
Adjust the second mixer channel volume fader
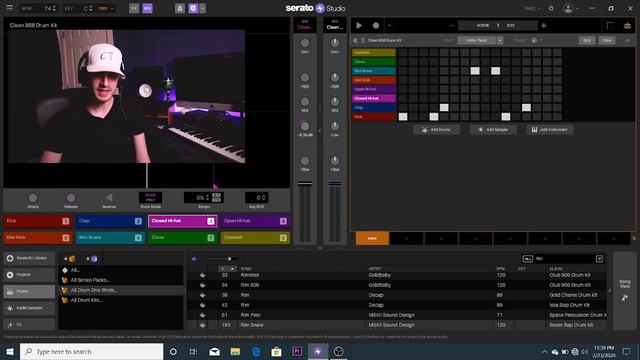pyautogui.click(x=335, y=184)
